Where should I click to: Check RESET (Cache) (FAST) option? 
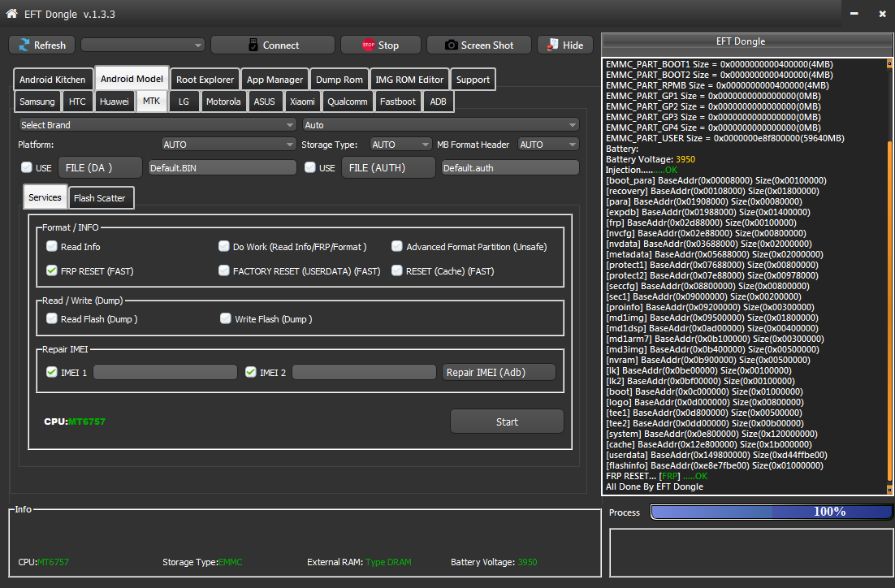[396, 270]
